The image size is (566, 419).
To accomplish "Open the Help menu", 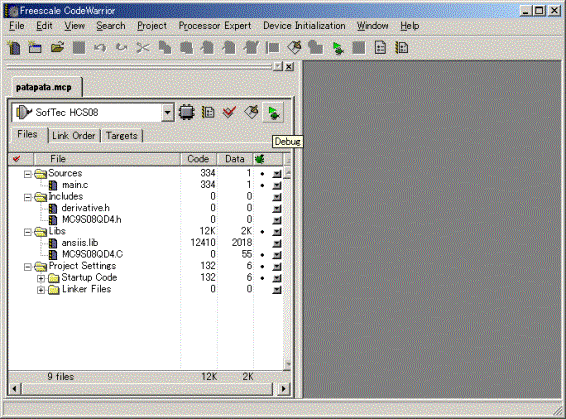I will (410, 26).
